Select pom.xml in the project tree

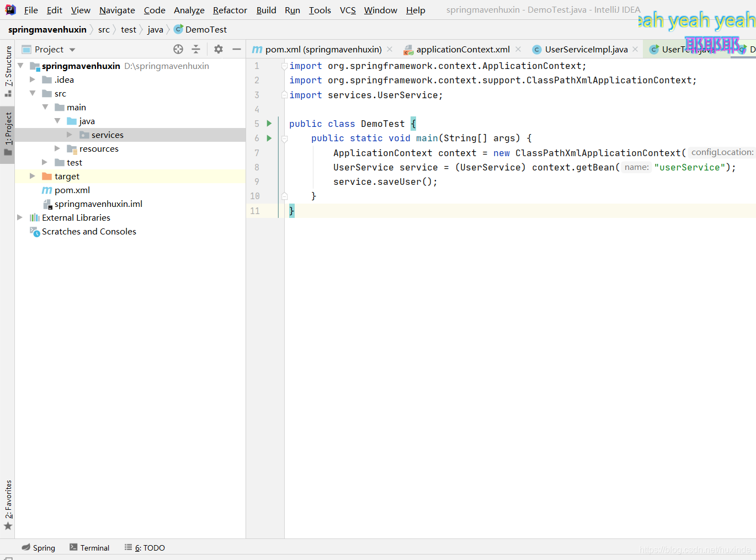click(72, 190)
